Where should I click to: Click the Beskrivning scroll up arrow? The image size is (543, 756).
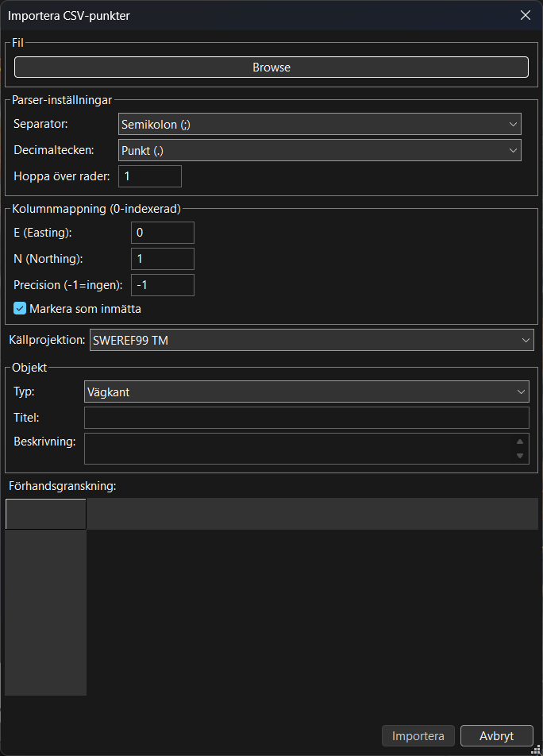[520, 442]
